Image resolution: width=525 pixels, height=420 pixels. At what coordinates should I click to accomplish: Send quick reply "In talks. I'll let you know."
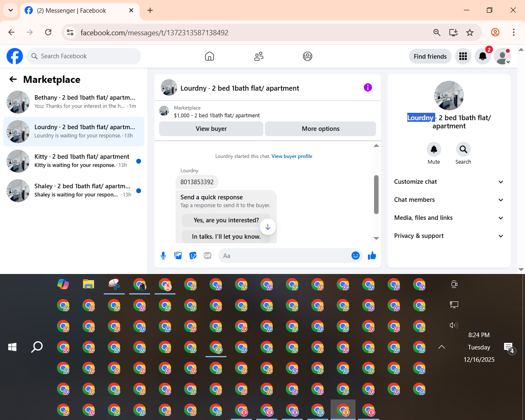(226, 237)
